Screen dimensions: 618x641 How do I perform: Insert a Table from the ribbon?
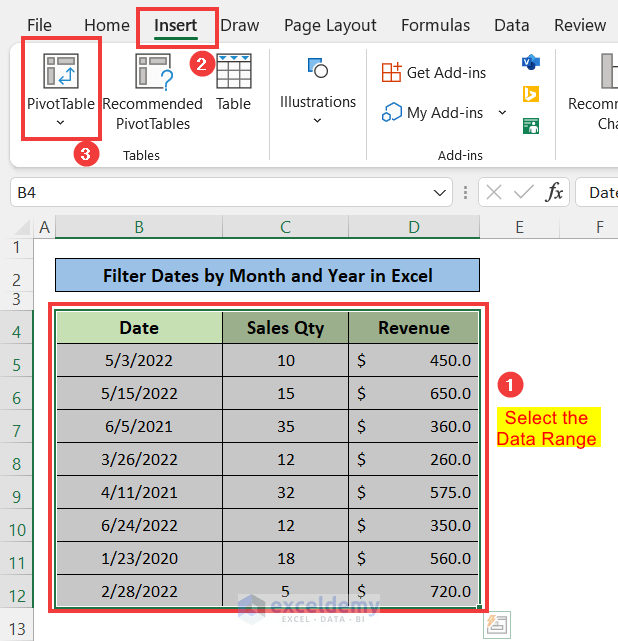point(233,83)
